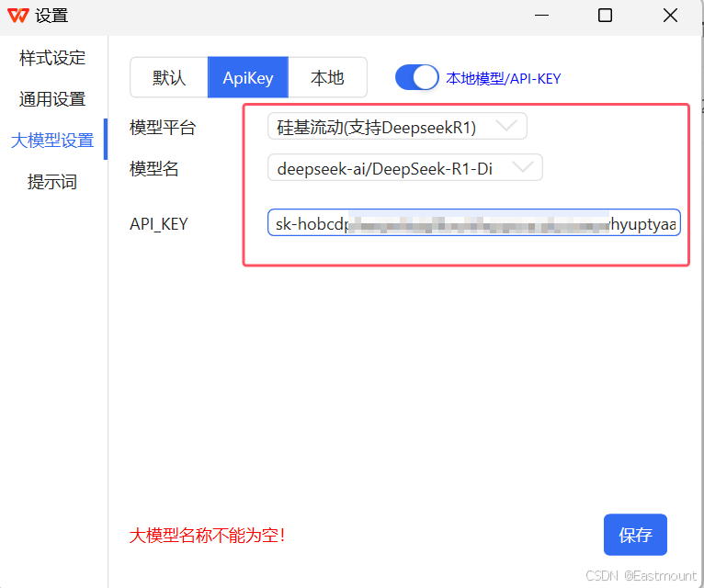Image resolution: width=704 pixels, height=588 pixels.
Task: Click the WPS logo icon in title bar
Action: [18, 16]
